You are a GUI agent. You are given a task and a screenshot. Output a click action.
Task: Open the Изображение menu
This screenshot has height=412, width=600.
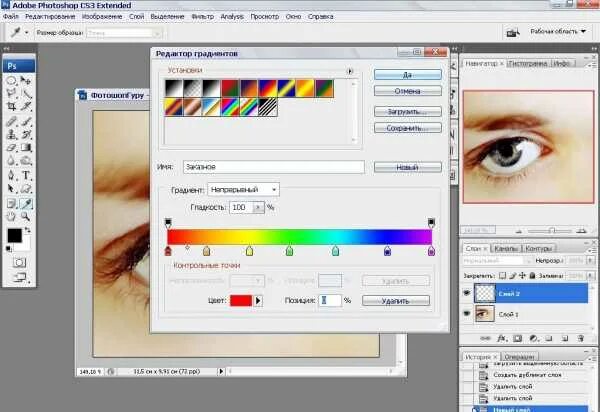click(102, 16)
